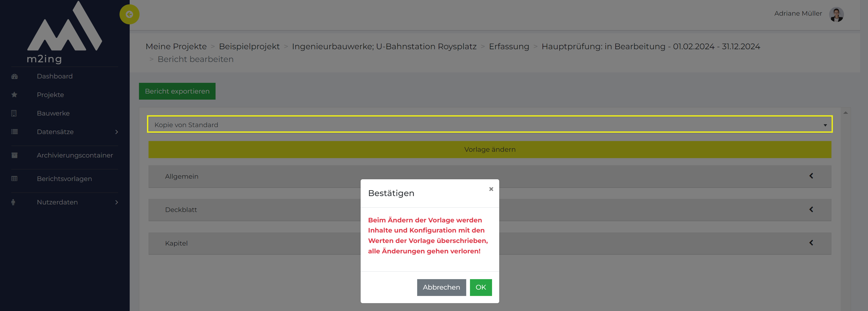The height and width of the screenshot is (311, 868).
Task: Click the scrollbar up arrow
Action: click(x=846, y=113)
